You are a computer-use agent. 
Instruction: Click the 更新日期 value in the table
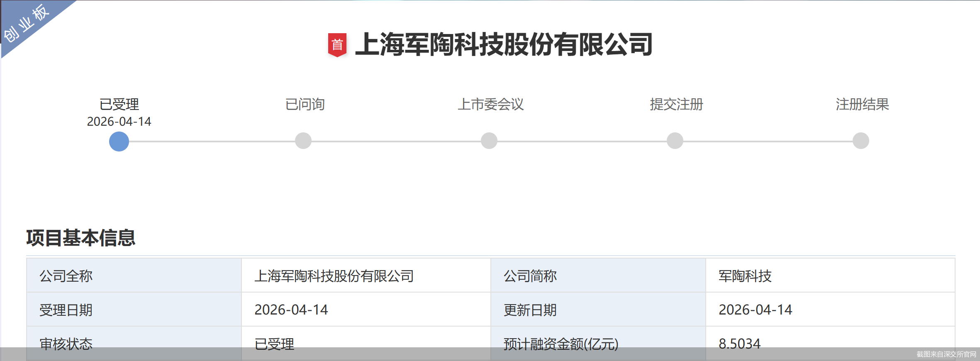[755, 310]
